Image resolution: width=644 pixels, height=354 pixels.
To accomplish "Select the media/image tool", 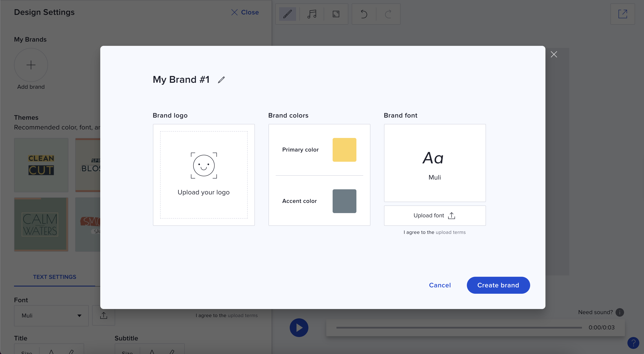I will (x=336, y=14).
